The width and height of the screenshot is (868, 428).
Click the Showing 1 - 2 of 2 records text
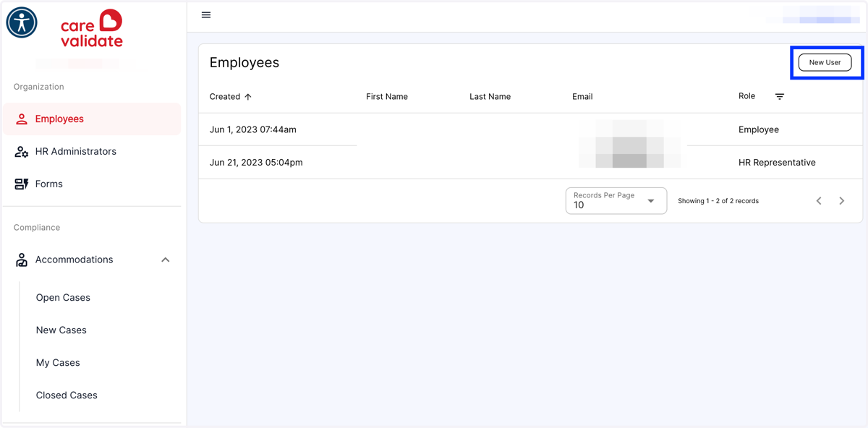tap(718, 201)
